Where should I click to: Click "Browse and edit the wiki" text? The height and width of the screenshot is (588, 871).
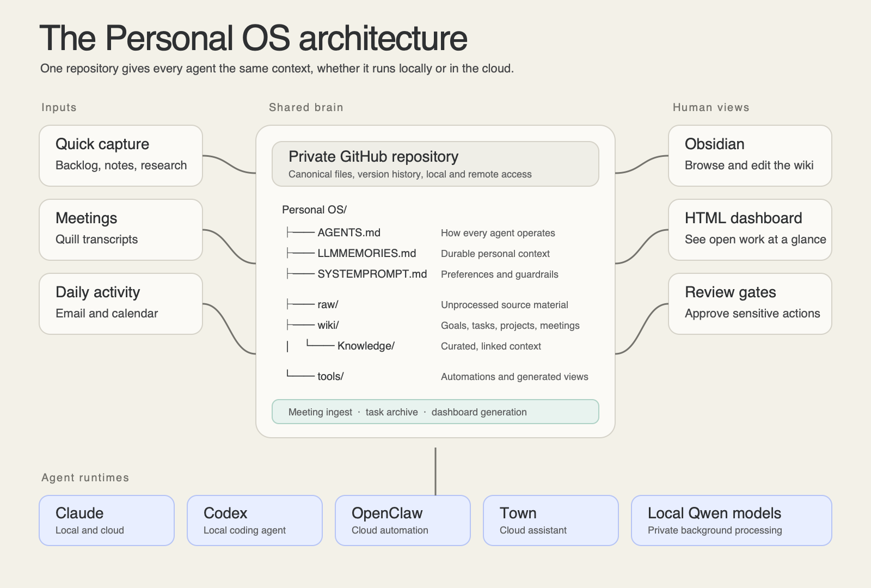click(x=749, y=166)
